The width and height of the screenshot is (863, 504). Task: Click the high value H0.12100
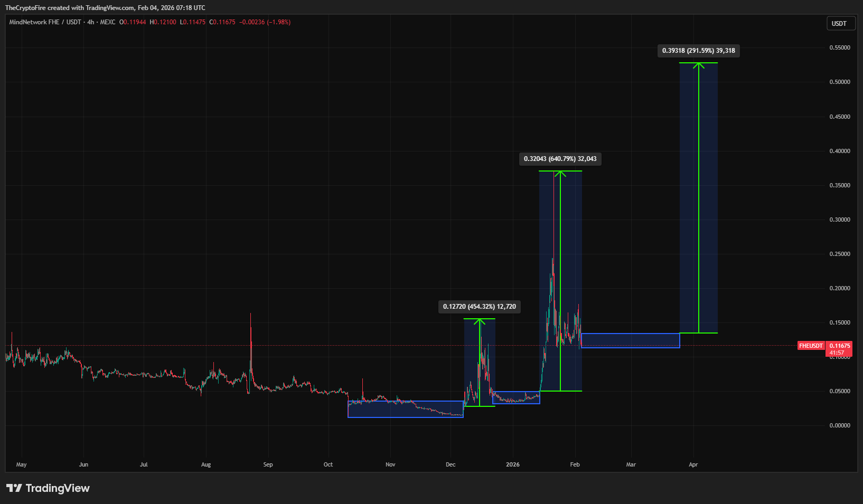click(x=163, y=22)
